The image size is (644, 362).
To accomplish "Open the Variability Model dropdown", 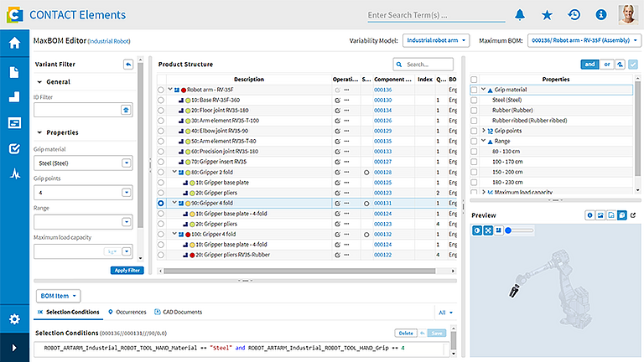I will pyautogui.click(x=436, y=40).
